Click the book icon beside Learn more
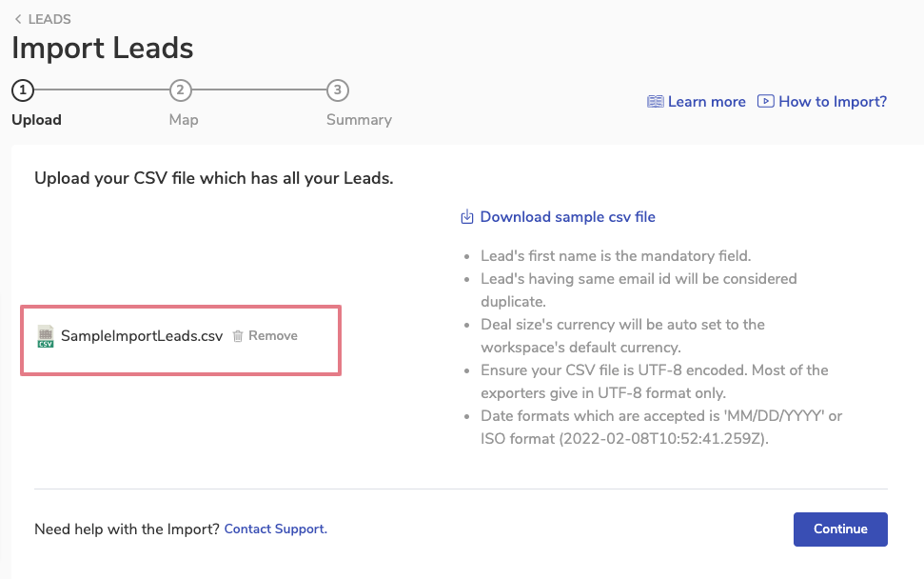Screen dimensions: 924x579 click(655, 102)
